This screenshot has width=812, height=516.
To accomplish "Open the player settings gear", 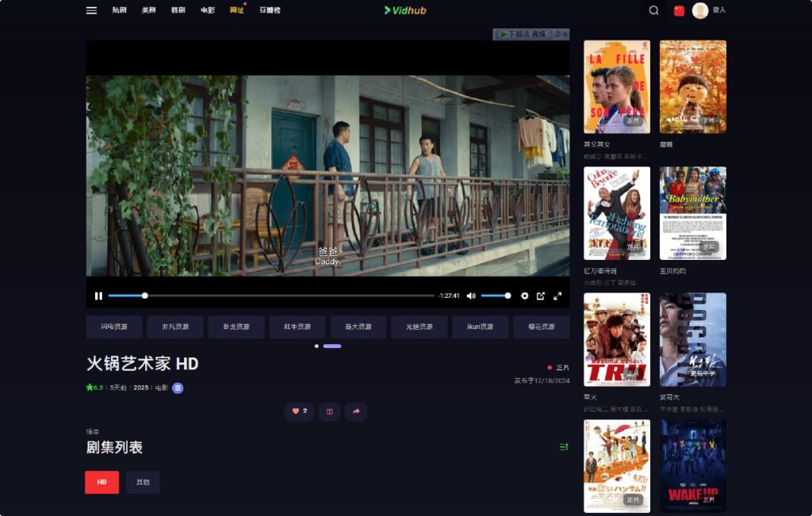I will (x=524, y=295).
